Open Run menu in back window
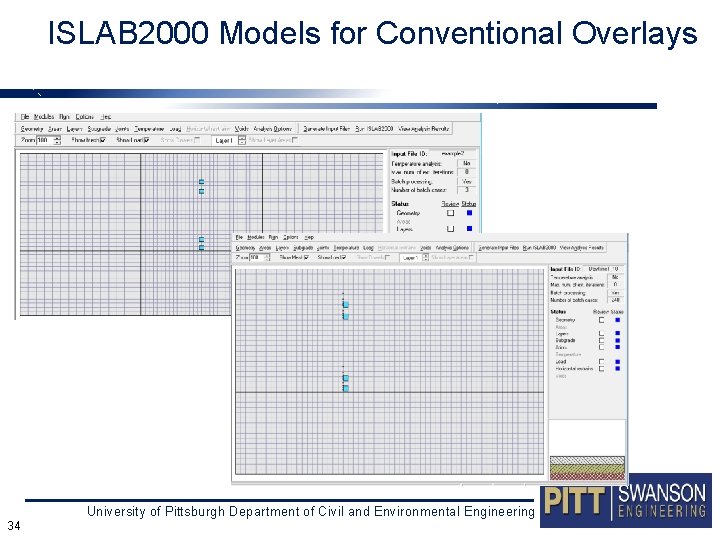The width and height of the screenshot is (720, 540). pyautogui.click(x=64, y=117)
